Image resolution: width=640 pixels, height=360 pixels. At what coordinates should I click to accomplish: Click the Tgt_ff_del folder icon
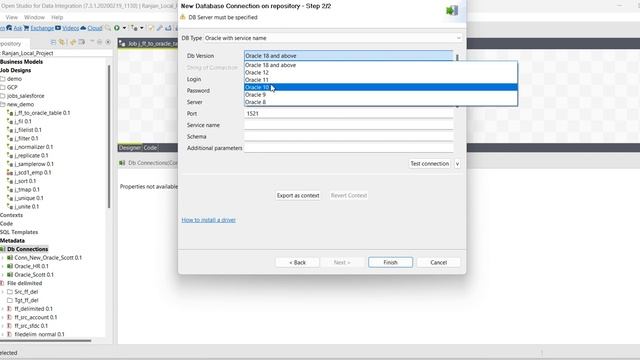[x=10, y=300]
